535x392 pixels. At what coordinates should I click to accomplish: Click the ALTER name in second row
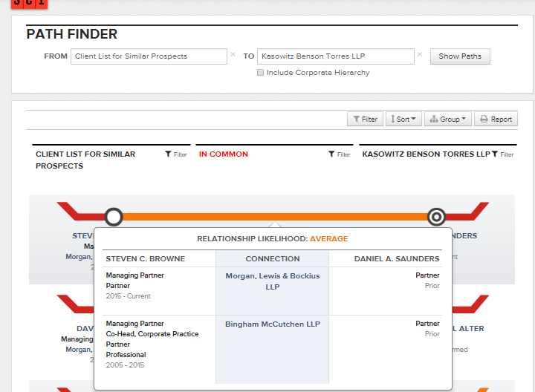[471, 329]
